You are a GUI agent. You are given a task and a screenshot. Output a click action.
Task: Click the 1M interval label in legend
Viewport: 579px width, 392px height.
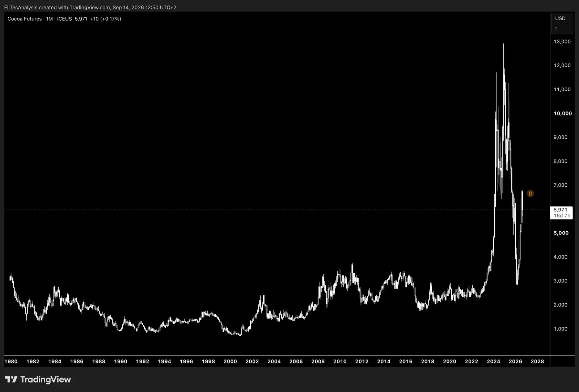[50, 19]
